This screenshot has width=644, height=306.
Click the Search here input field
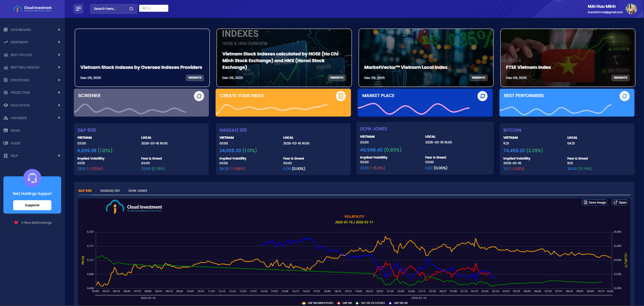pyautogui.click(x=109, y=8)
